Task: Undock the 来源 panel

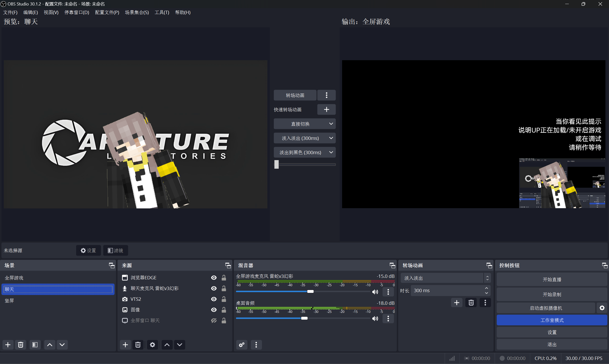Action: (x=228, y=266)
